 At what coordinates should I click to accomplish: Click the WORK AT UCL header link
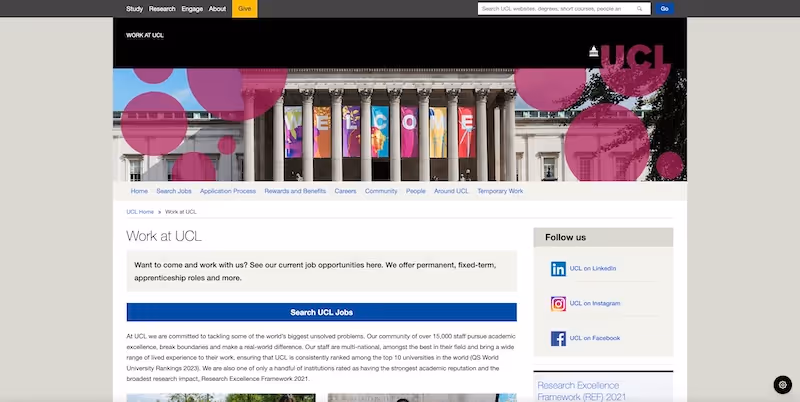click(x=145, y=35)
